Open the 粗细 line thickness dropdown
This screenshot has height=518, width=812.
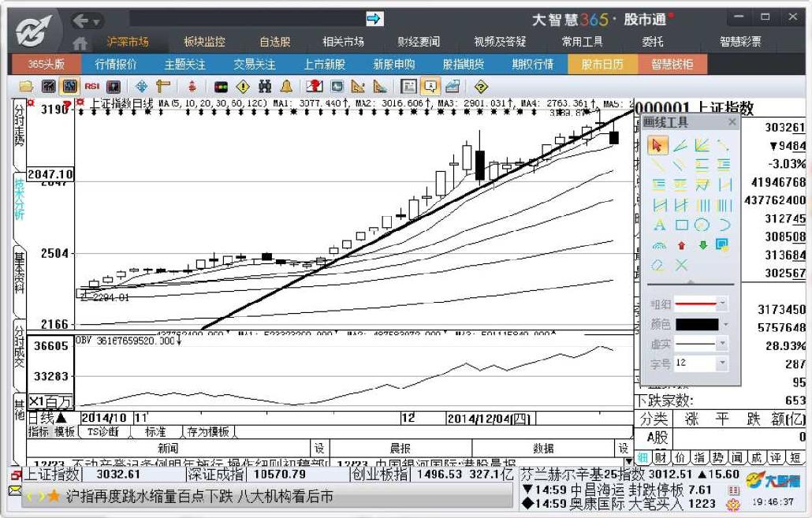(722, 304)
